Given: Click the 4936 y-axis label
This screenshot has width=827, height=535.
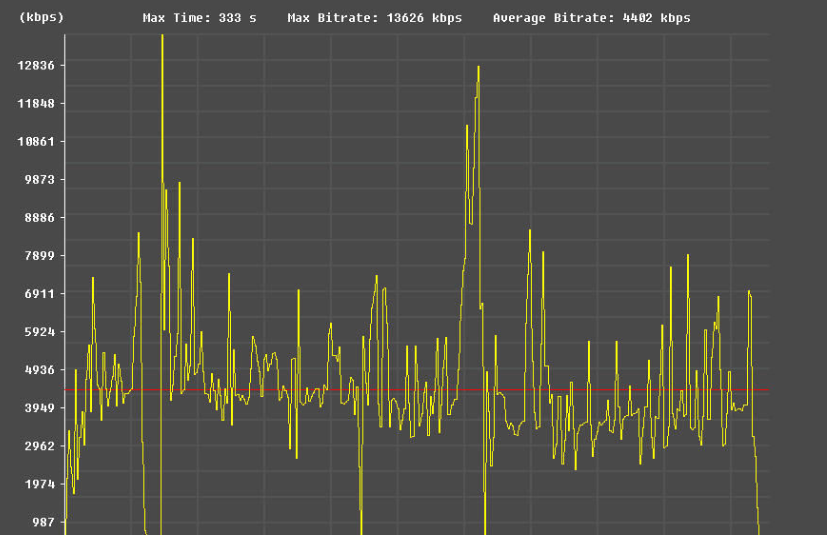Looking at the screenshot, I should point(40,370).
